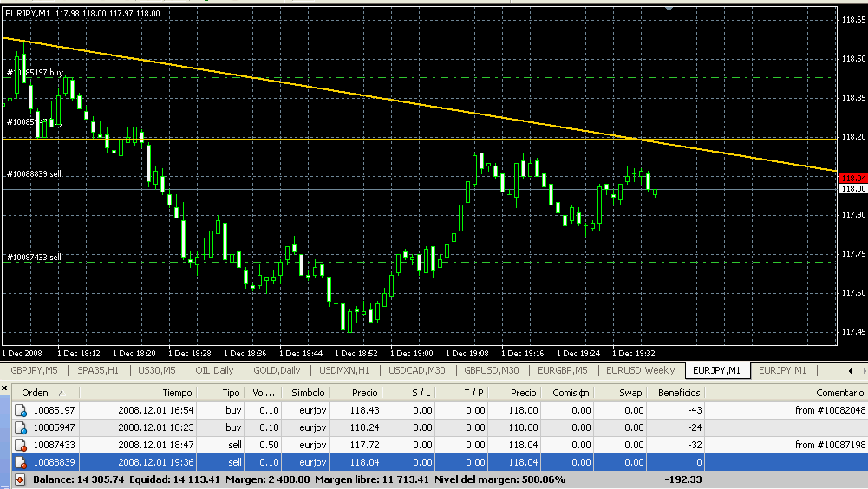This screenshot has width=868, height=489.
Task: Sort orders by the Orden column header
Action: point(45,393)
